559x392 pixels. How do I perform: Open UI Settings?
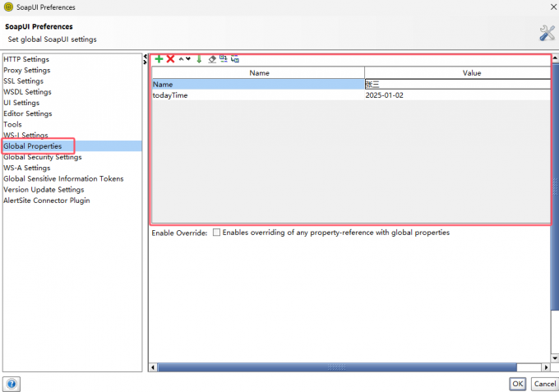click(21, 103)
